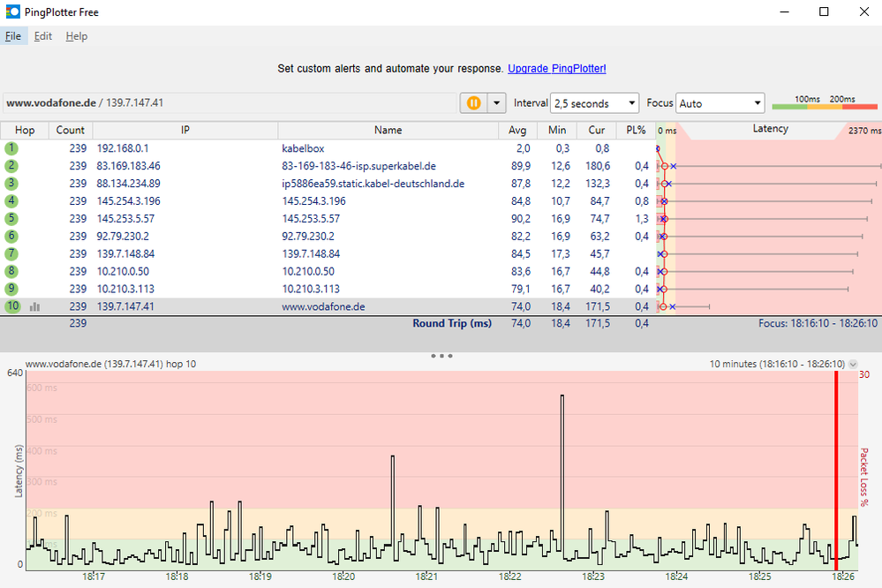Click the Upgrade PingPlotter! link
This screenshot has width=882, height=588.
click(557, 69)
